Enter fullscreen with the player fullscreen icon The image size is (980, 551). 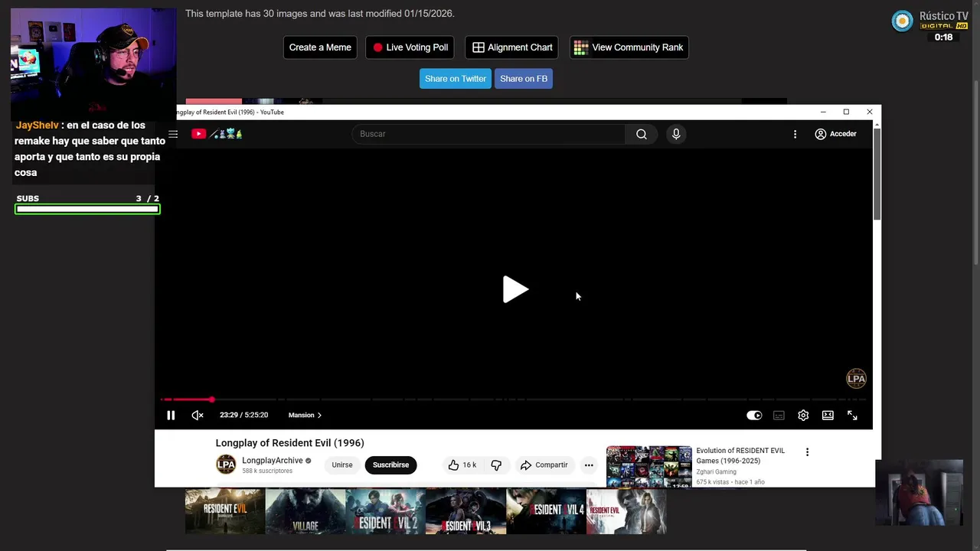tap(852, 416)
